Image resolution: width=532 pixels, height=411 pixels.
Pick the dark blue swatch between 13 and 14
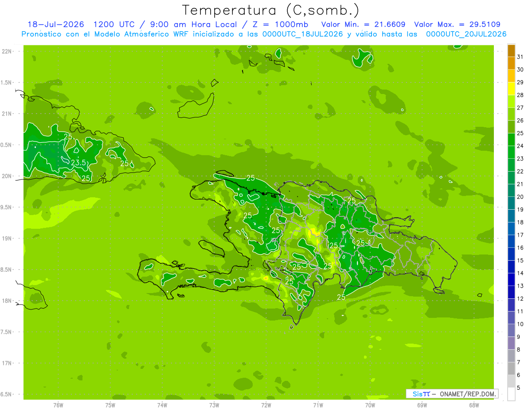coord(511,280)
